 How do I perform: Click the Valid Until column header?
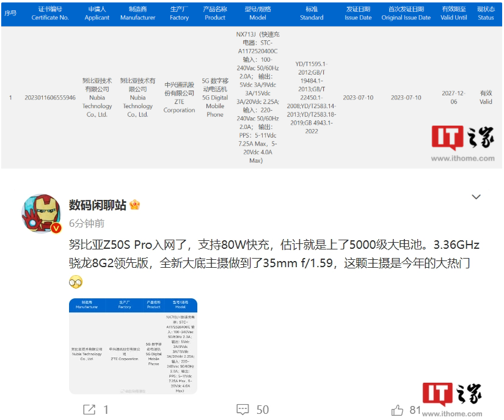[x=454, y=13]
